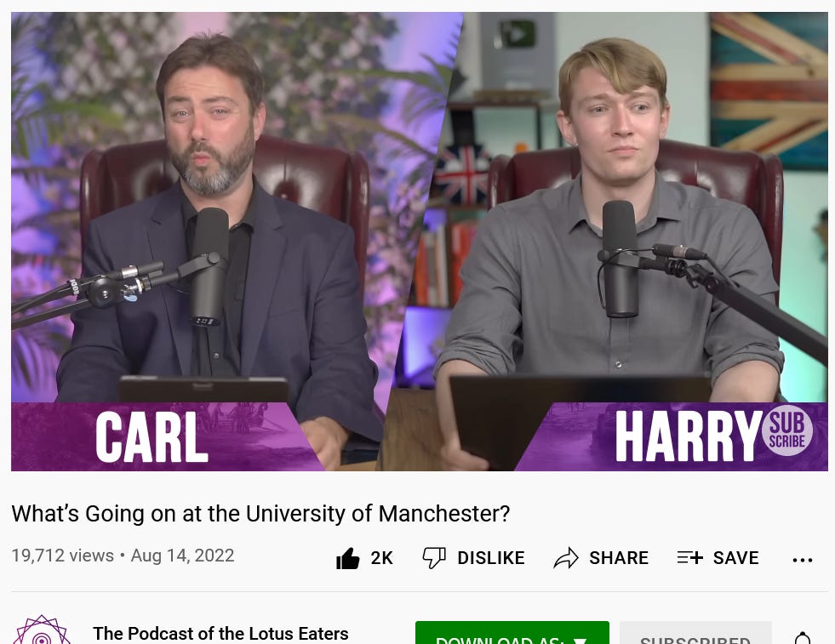
Task: Click the SAVE text label
Action: pyautogui.click(x=736, y=558)
